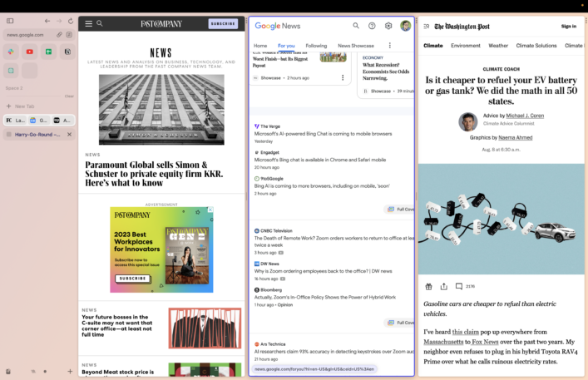
Task: Open the DW News Zoom office story
Action: click(x=323, y=271)
